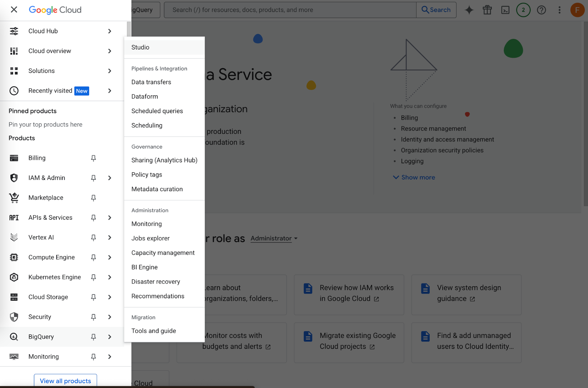This screenshot has height=388, width=588.
Task: Select Scheduled queries menu item
Action: pyautogui.click(x=164, y=111)
